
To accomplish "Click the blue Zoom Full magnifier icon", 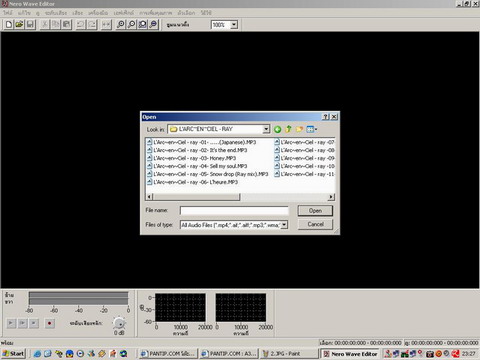I will [153, 24].
